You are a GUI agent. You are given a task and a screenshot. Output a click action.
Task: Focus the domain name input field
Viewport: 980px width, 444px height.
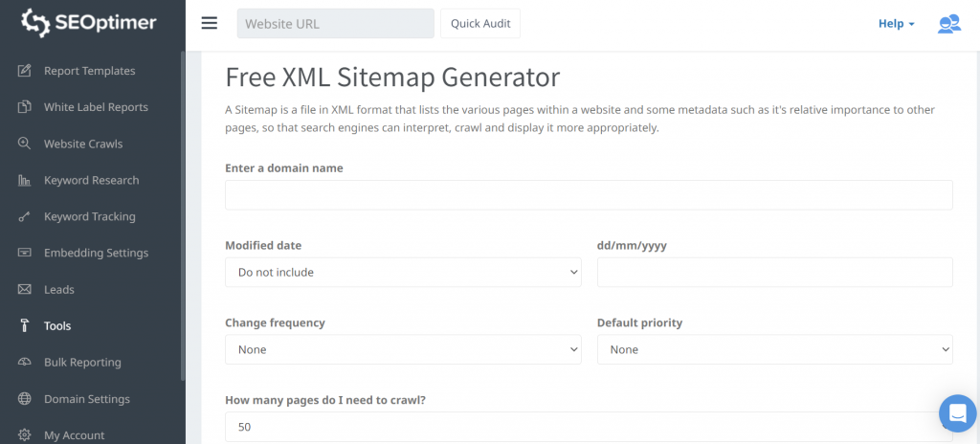point(589,195)
